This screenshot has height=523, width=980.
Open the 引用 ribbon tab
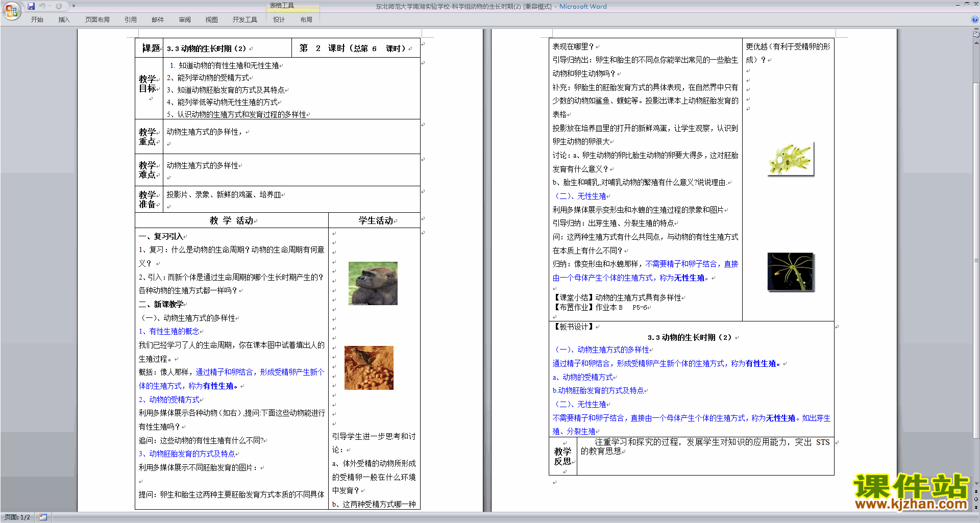tap(131, 20)
